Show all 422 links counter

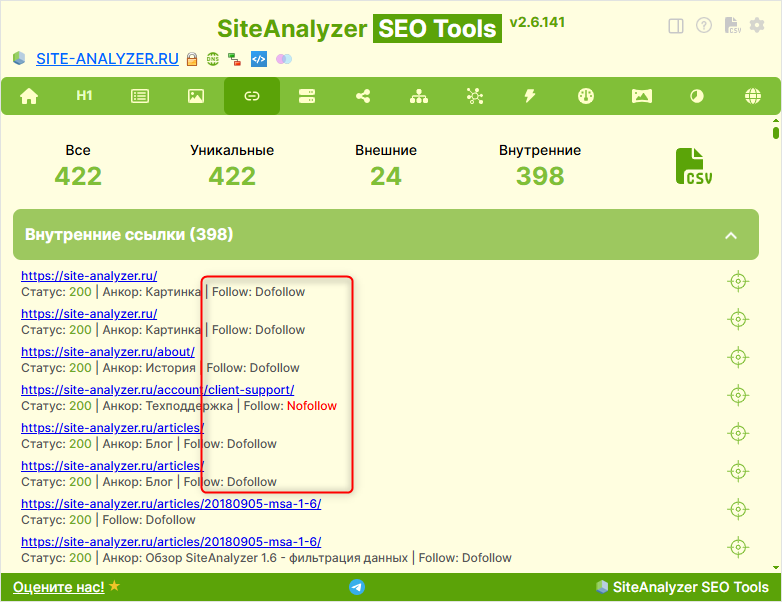(78, 167)
